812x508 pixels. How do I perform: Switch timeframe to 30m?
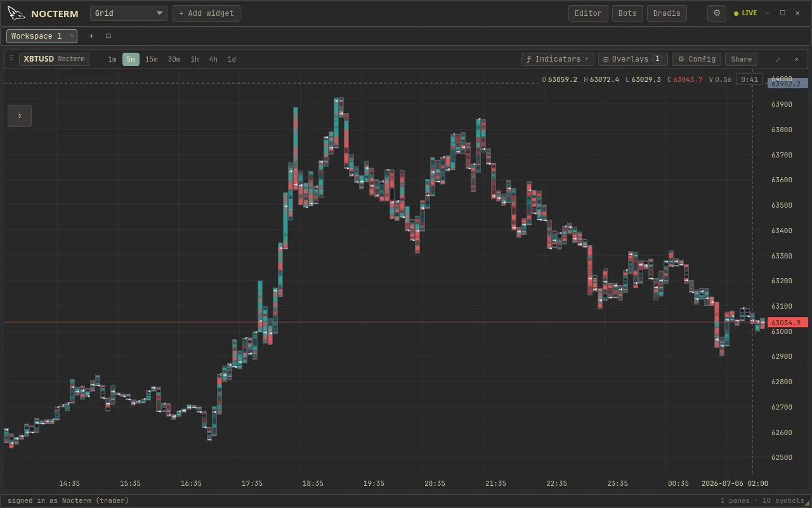(x=174, y=59)
